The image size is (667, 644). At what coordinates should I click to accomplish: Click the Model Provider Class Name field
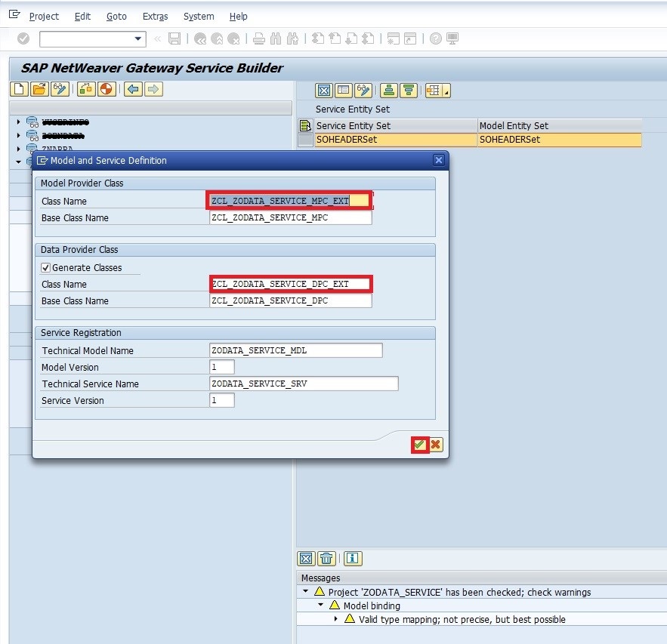click(290, 201)
